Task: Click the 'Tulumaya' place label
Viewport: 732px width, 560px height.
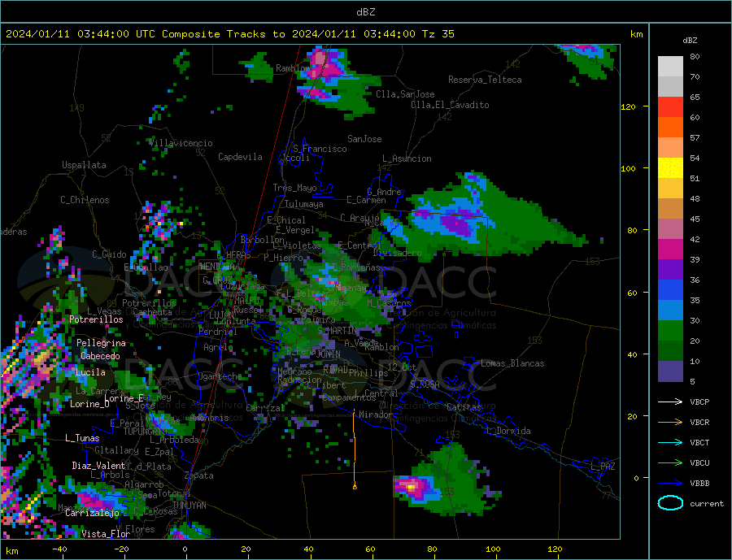Action: (304, 204)
